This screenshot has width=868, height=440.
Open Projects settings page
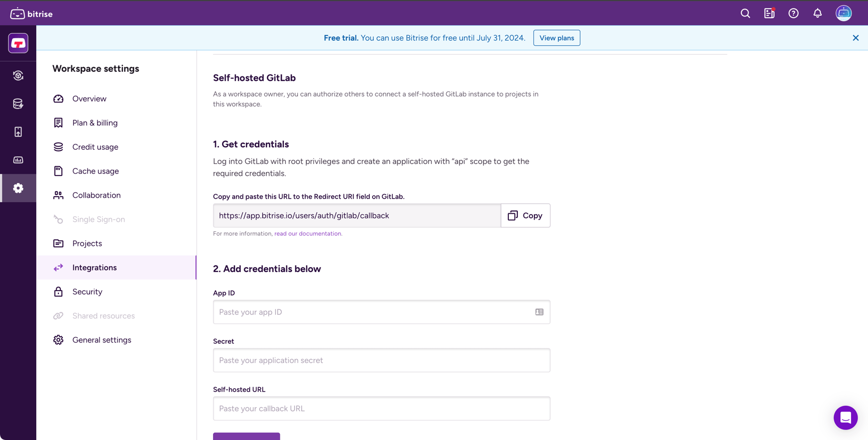pos(117,243)
